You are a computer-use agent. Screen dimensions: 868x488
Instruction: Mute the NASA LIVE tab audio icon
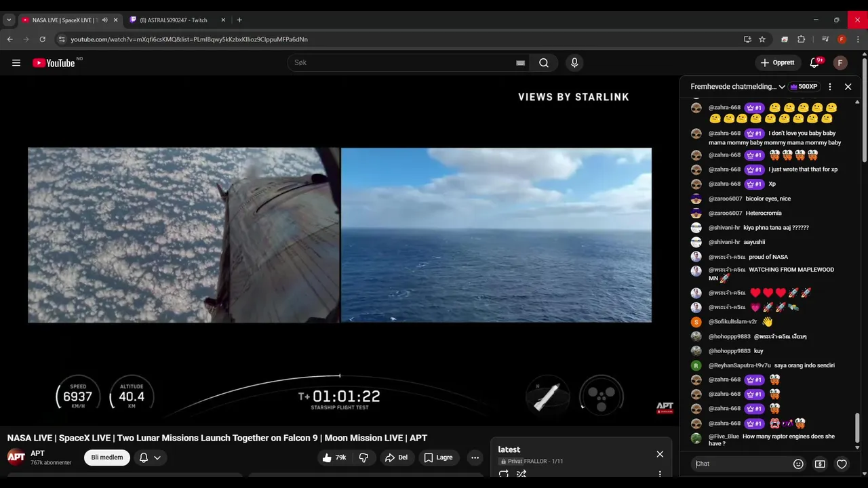104,20
